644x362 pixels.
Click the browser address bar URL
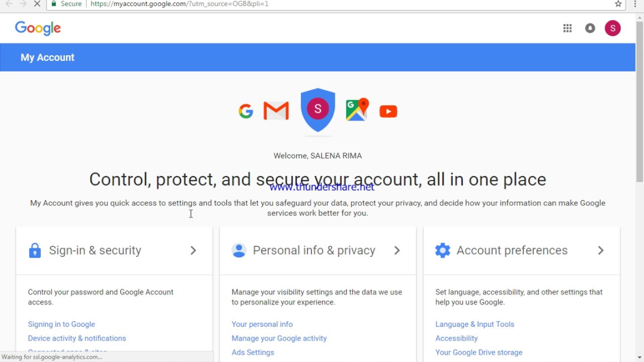tap(180, 4)
